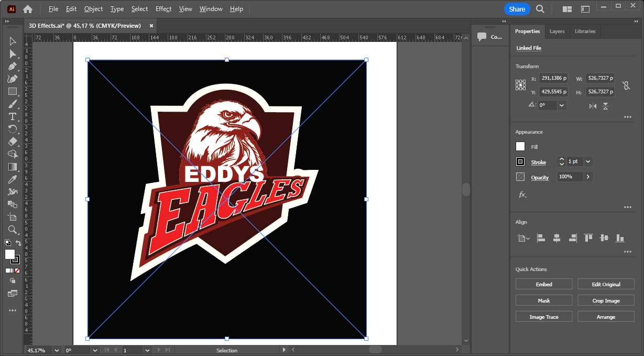Viewport: 644px width, 356px height.
Task: Swap fill and stroke colors
Action: pos(18,243)
